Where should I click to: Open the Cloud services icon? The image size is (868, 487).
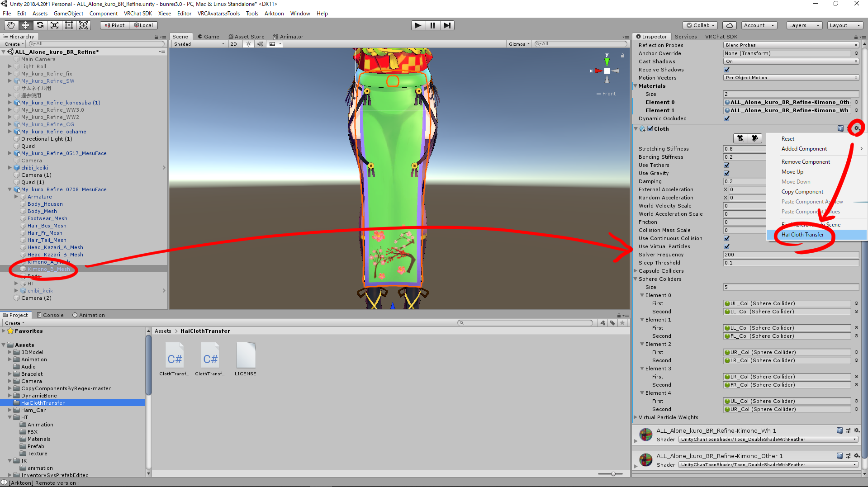pos(729,25)
